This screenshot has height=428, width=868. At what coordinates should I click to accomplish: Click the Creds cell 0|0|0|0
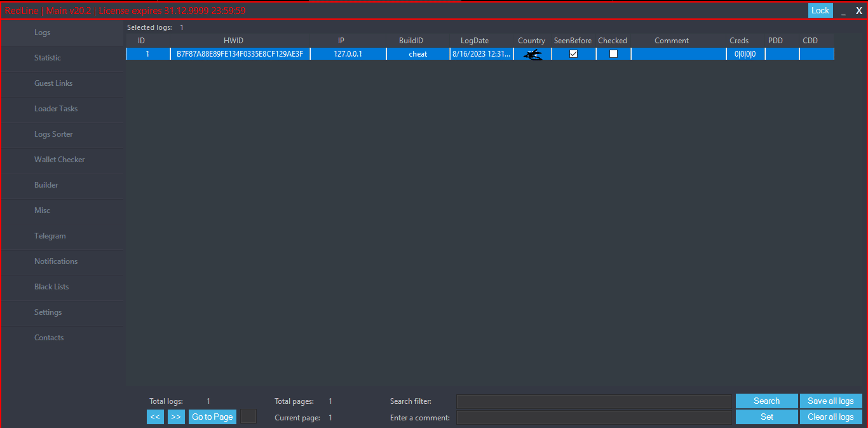(x=745, y=54)
